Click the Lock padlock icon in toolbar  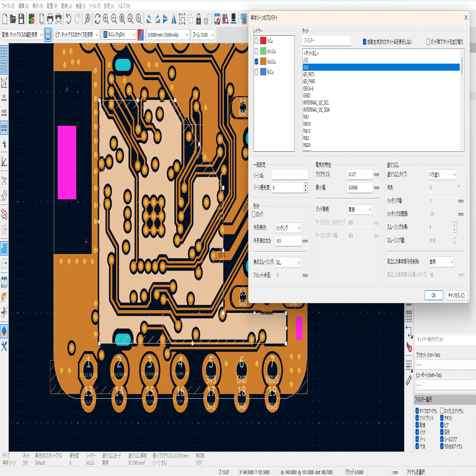[x=198, y=19]
